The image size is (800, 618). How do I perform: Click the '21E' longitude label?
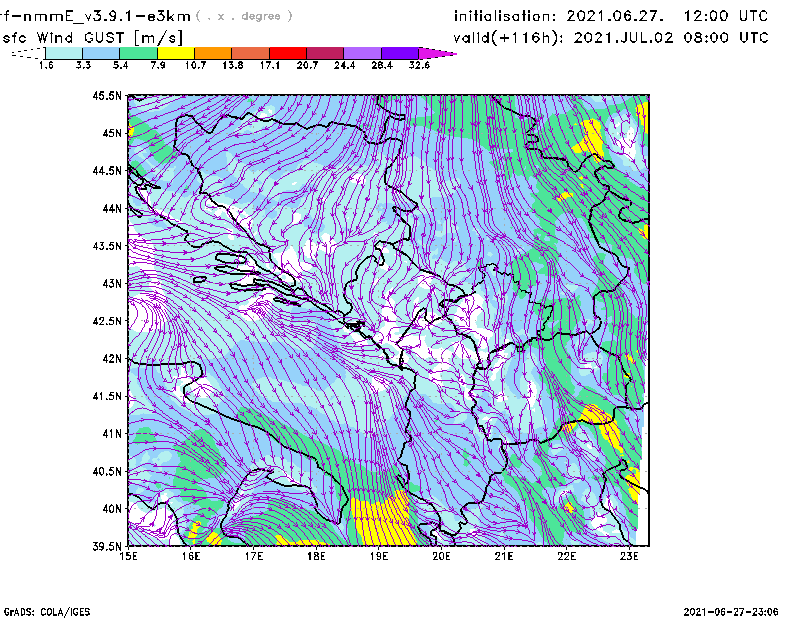coord(504,556)
